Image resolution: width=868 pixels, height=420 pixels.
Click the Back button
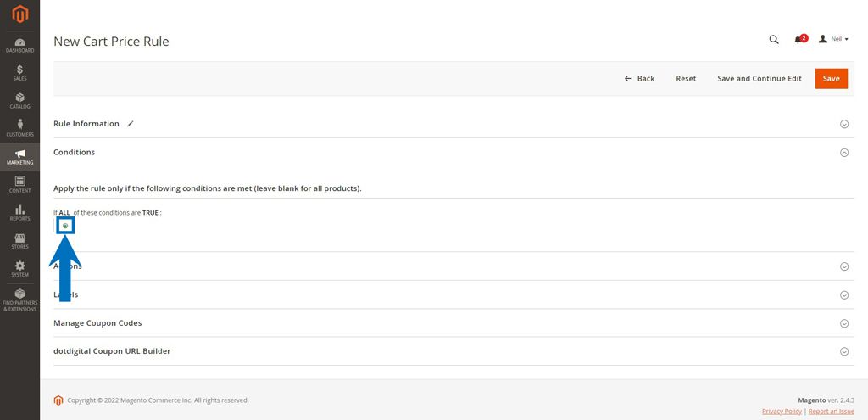pyautogui.click(x=639, y=79)
